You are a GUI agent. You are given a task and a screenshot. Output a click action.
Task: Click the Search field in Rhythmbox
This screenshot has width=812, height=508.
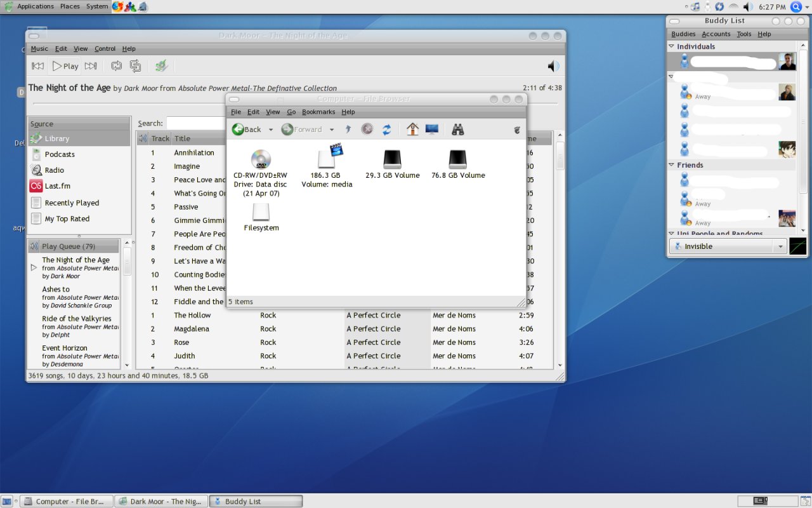(x=196, y=123)
